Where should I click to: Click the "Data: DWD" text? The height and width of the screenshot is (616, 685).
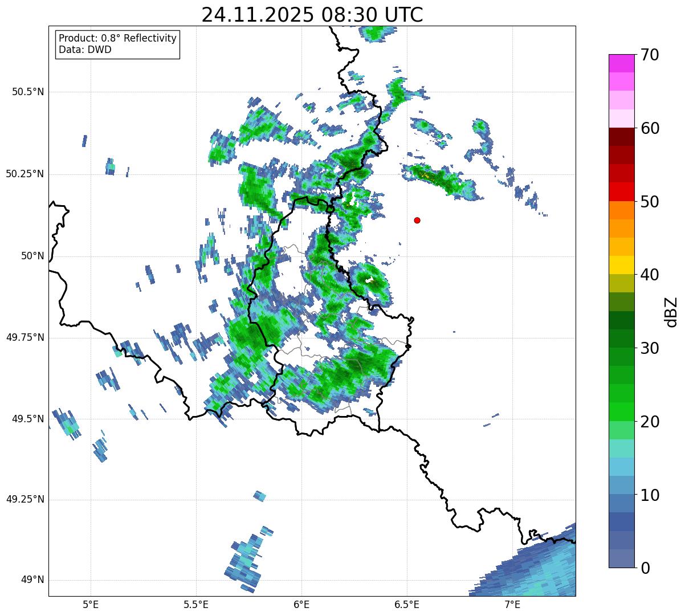85,50
